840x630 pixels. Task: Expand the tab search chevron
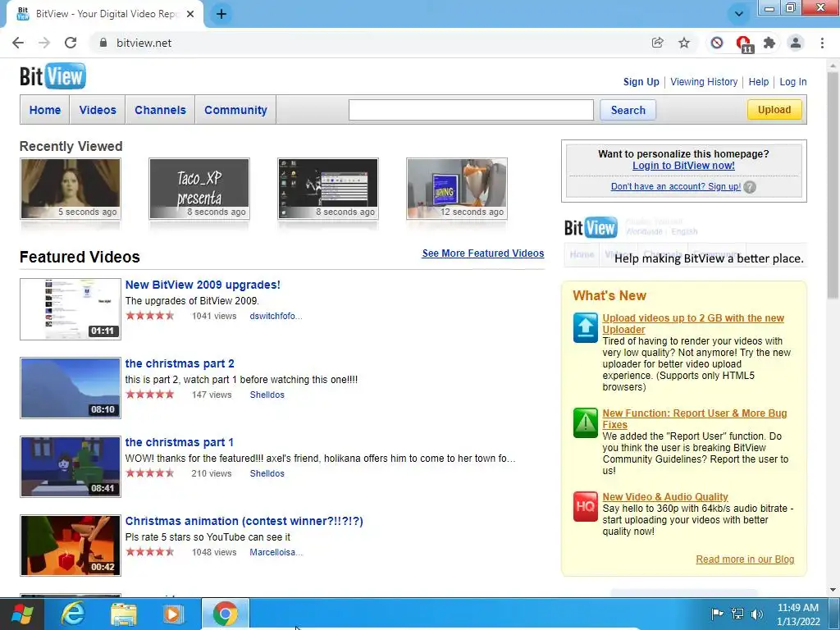[738, 14]
